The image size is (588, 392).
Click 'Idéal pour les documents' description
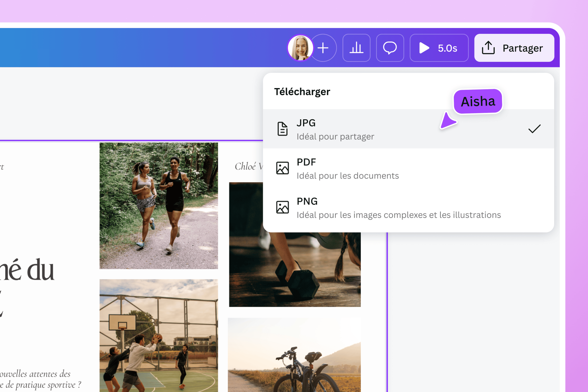[348, 176]
